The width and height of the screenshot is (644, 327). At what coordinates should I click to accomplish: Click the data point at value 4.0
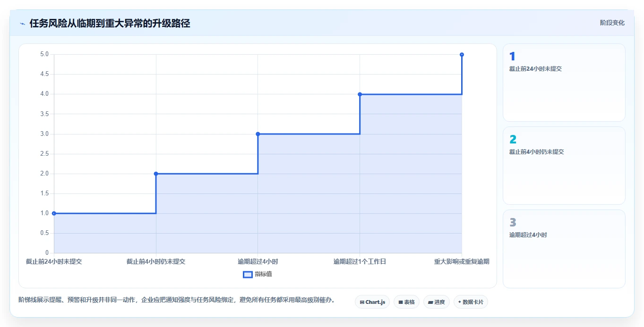pos(360,94)
